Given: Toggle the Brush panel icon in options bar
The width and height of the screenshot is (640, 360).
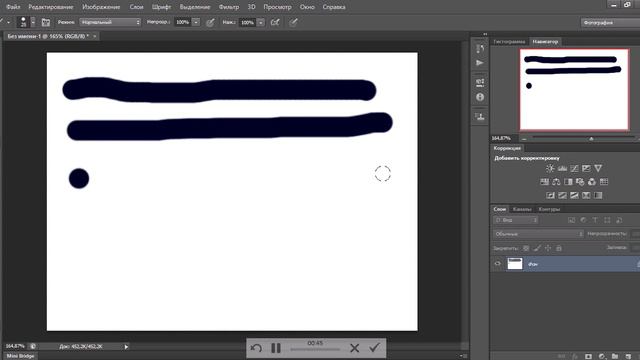Looking at the screenshot, I should (x=46, y=22).
